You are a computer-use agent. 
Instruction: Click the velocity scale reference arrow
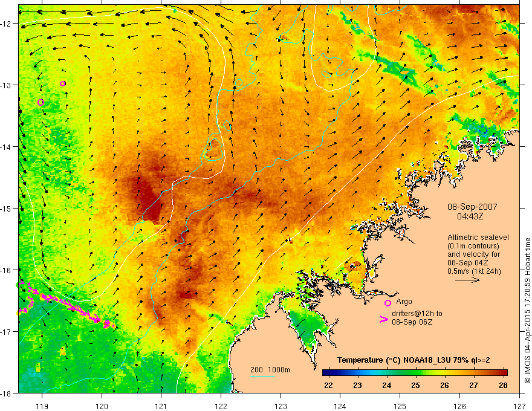click(467, 280)
